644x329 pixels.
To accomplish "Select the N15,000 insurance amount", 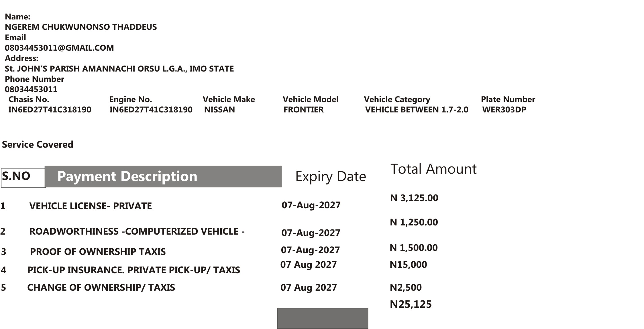I will [408, 265].
